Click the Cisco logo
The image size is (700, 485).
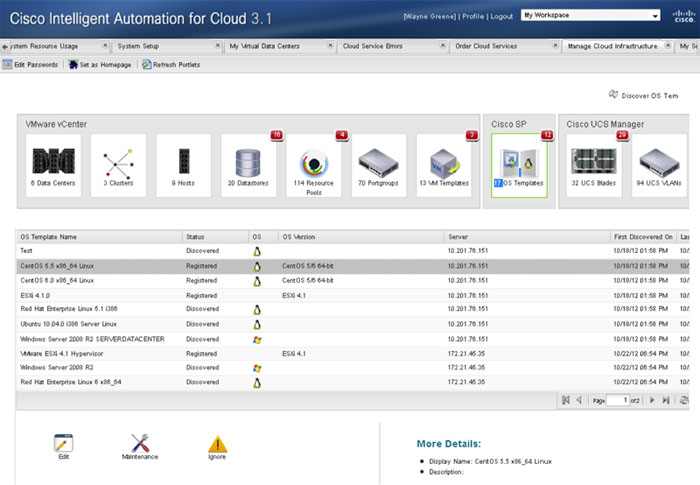click(x=683, y=16)
